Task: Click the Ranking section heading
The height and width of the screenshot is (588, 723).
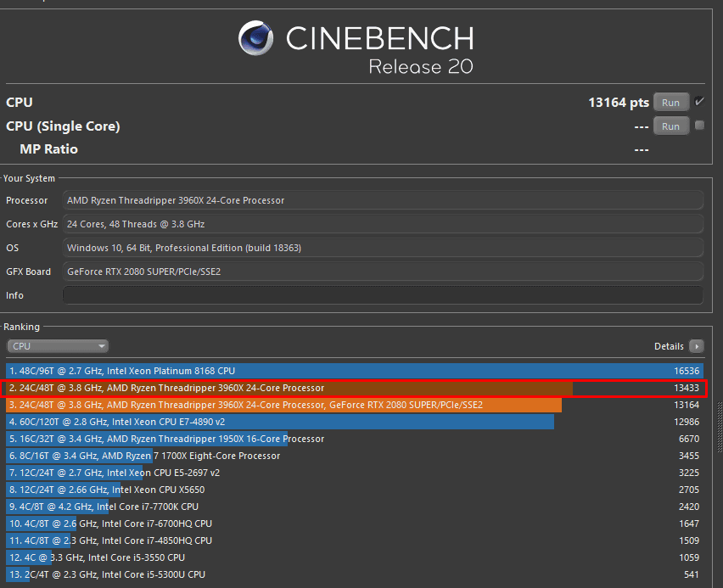Action: tap(22, 327)
